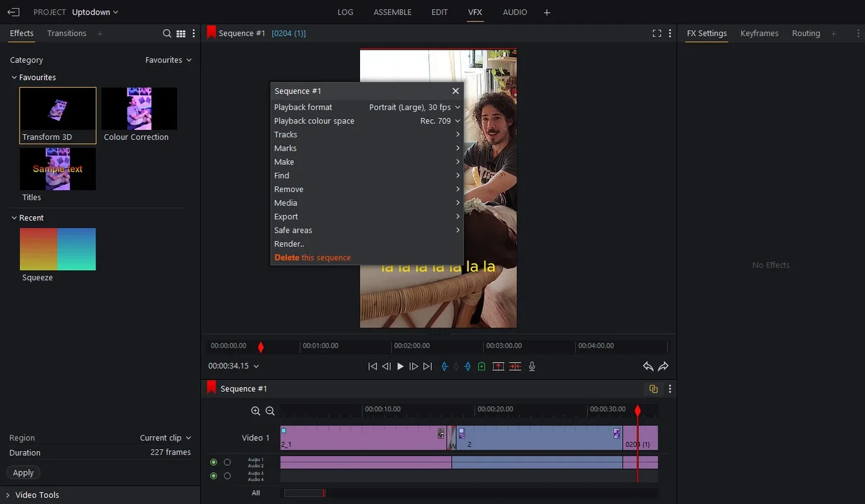Zoom out on the timeline
The height and width of the screenshot is (504, 865).
tap(270, 411)
